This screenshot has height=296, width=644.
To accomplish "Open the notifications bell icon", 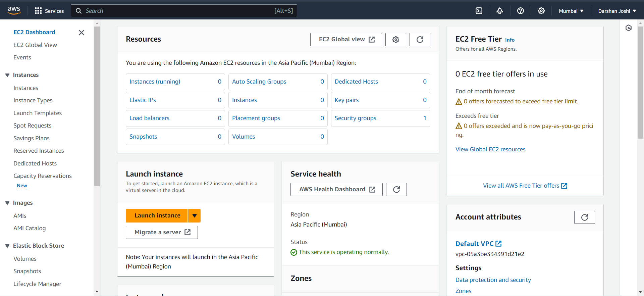I will click(500, 11).
